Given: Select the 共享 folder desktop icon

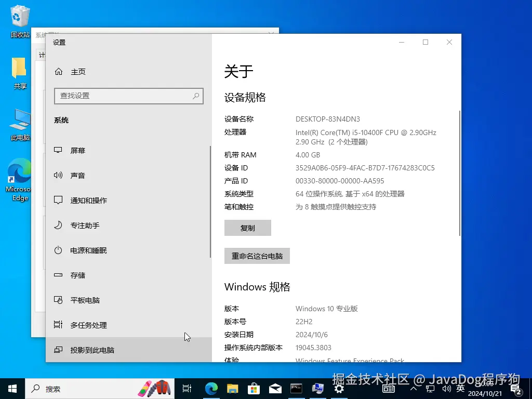Looking at the screenshot, I should click(x=19, y=73).
